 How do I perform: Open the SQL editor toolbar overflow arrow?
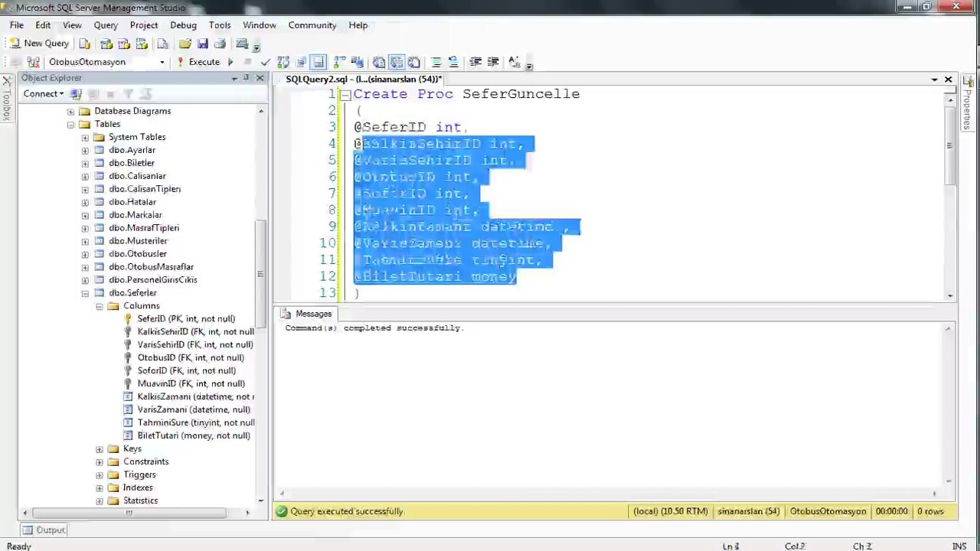pyautogui.click(x=529, y=65)
